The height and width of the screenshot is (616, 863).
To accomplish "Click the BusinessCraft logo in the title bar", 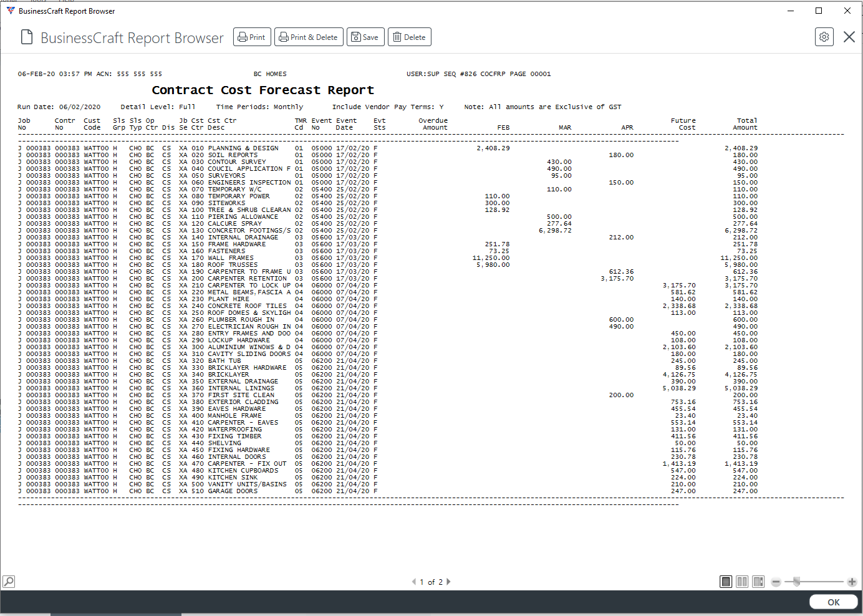I will [x=10, y=11].
